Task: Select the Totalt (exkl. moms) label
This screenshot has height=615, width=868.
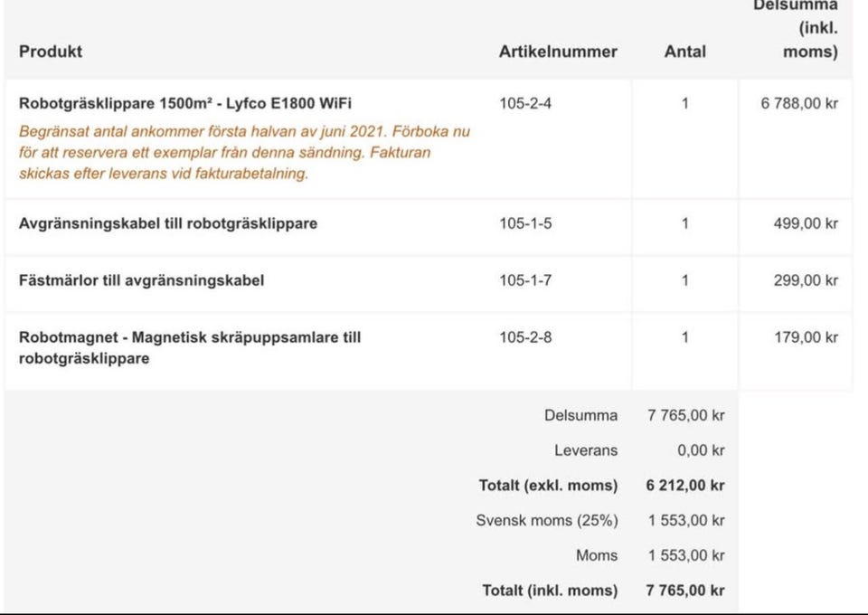Action: click(548, 486)
